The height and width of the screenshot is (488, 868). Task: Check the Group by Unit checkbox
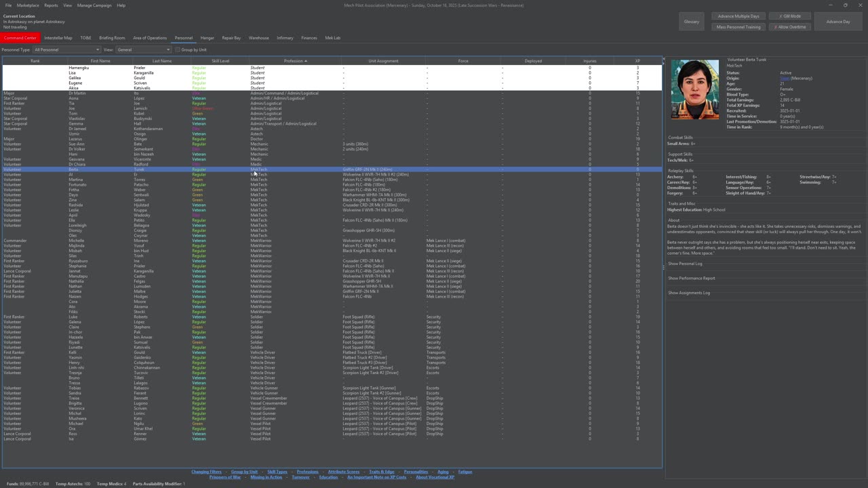[x=178, y=49]
